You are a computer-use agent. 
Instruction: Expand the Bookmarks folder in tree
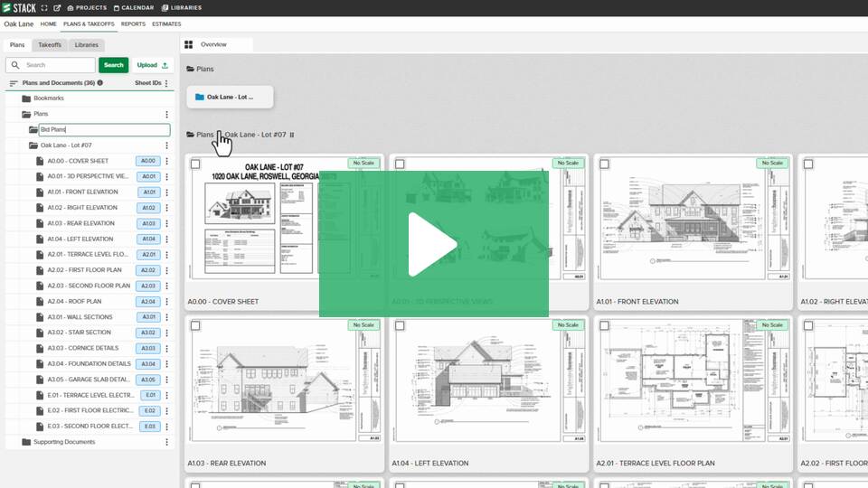coord(26,99)
